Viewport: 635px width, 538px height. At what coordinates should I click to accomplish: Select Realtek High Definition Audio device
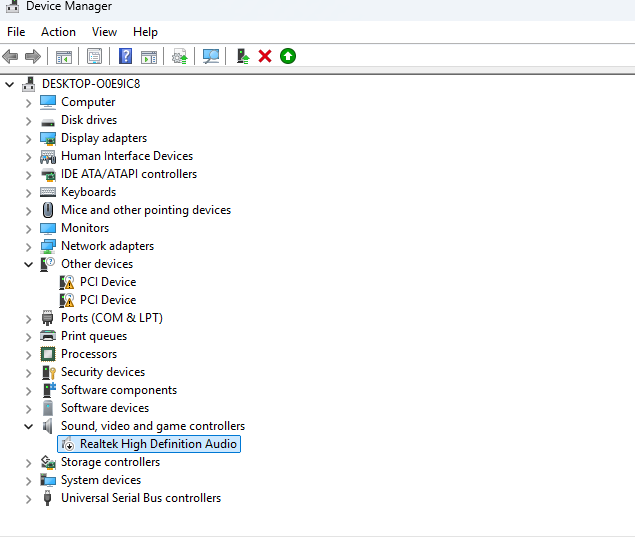(157, 444)
